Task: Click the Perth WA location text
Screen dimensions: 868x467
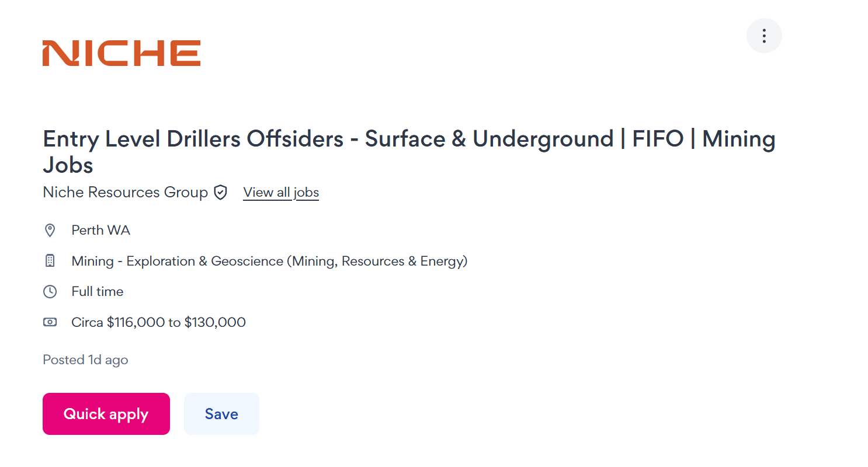Action: [100, 231]
